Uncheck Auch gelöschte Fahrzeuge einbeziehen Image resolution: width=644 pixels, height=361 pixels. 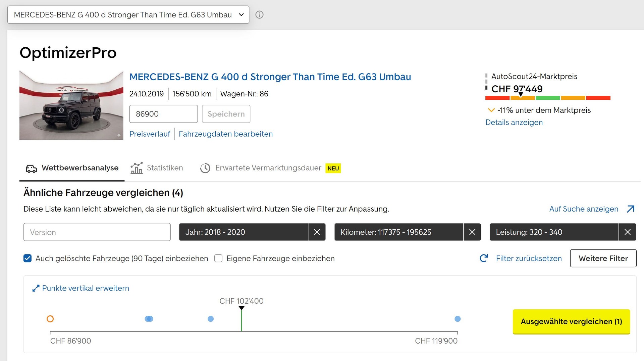[x=28, y=258]
